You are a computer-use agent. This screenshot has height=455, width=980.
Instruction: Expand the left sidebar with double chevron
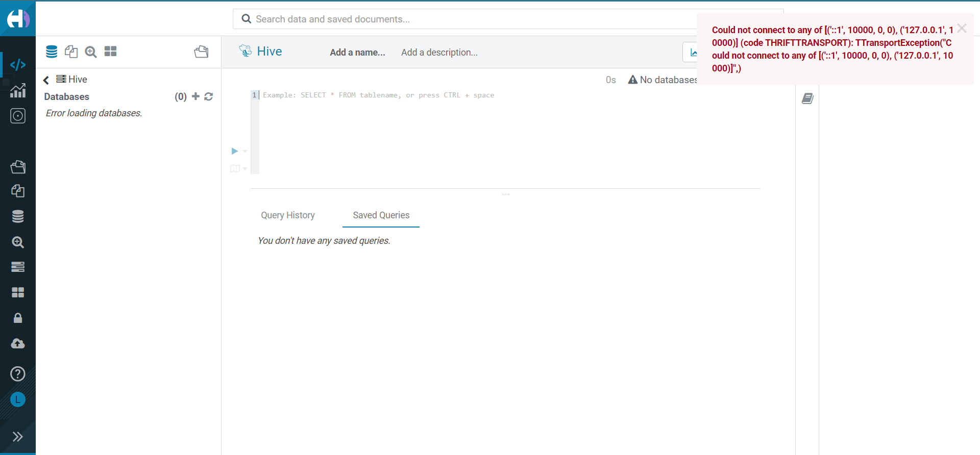coord(18,437)
